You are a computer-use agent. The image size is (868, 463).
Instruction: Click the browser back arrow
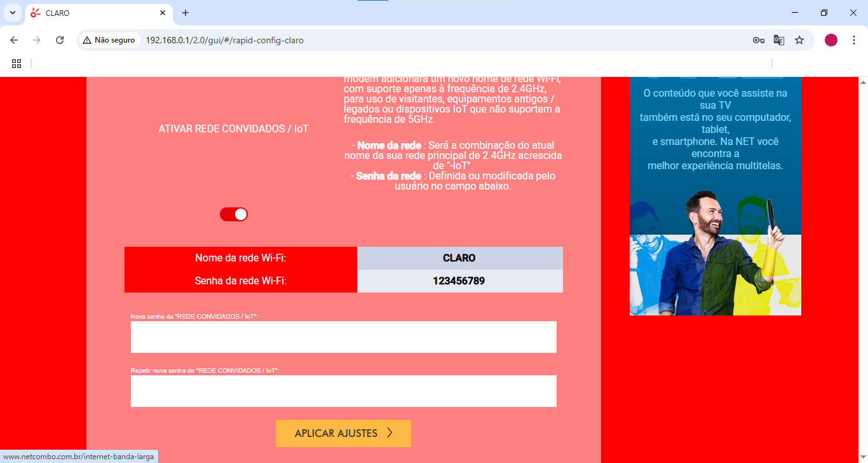coord(14,40)
